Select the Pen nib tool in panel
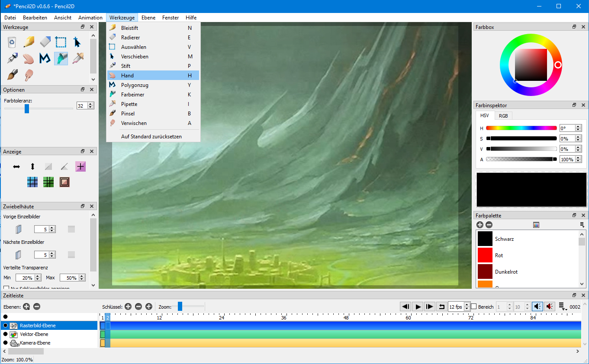This screenshot has height=364, width=589. coord(12,58)
